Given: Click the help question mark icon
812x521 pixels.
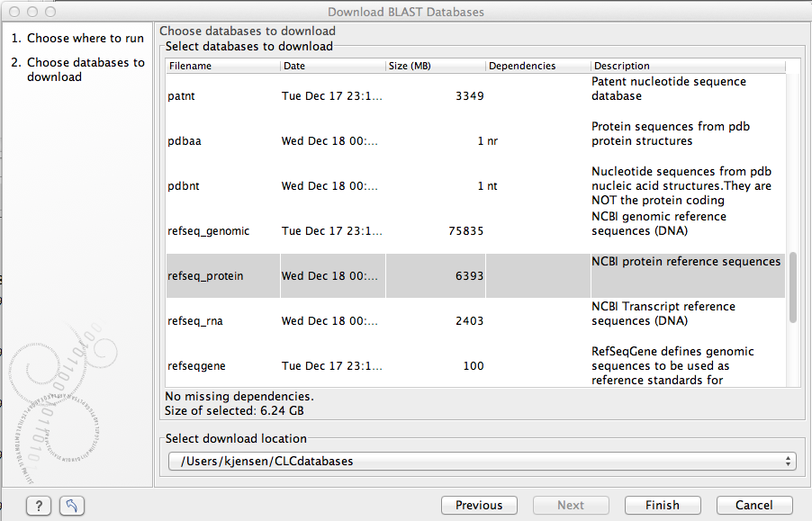Looking at the screenshot, I should (38, 506).
